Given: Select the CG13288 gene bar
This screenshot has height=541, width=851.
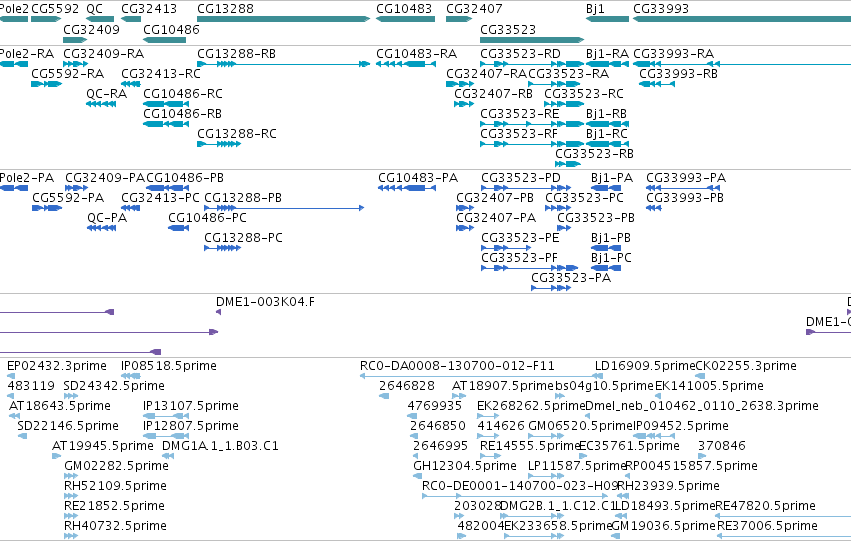Looking at the screenshot, I should click(x=283, y=19).
